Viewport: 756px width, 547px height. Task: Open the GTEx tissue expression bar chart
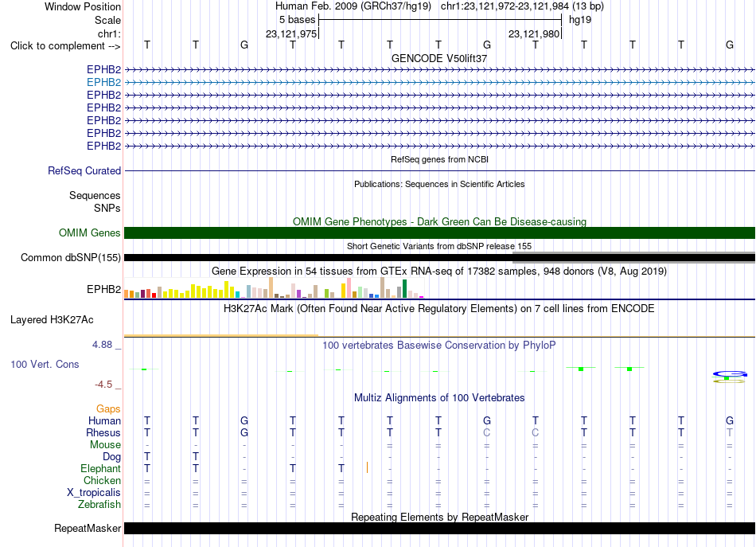click(x=274, y=288)
